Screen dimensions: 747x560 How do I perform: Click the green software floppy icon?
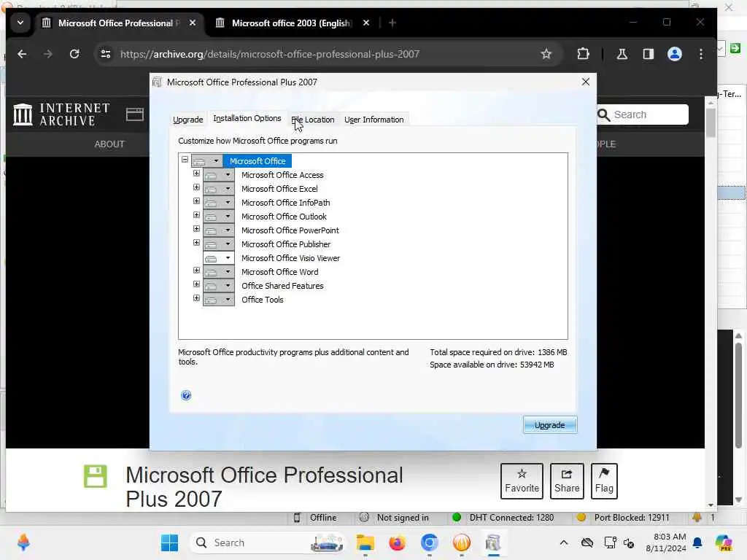[x=96, y=476]
